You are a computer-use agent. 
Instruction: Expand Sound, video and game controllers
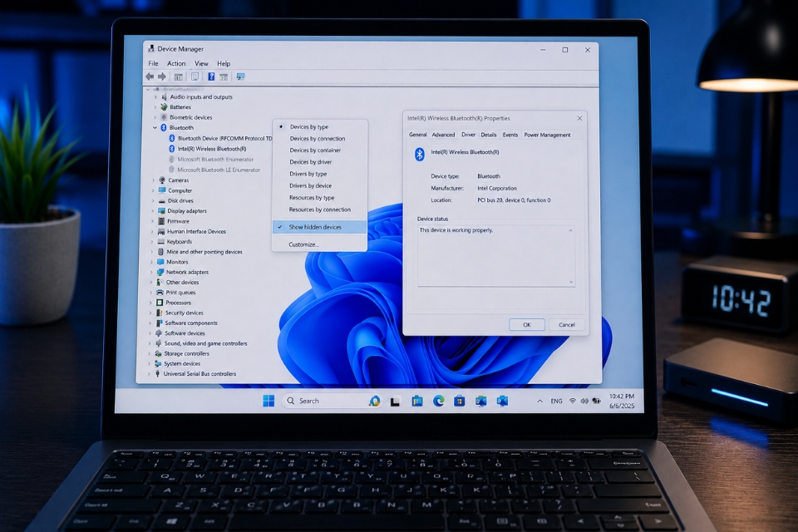150,343
